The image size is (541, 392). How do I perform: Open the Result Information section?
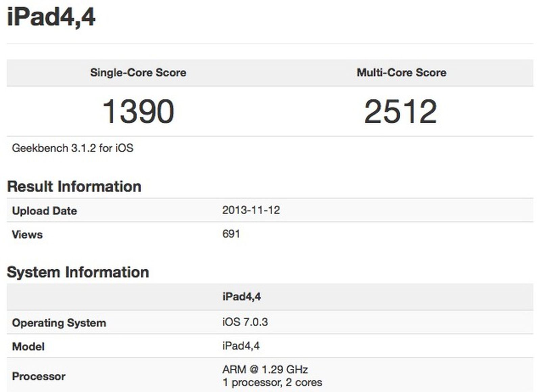click(74, 186)
